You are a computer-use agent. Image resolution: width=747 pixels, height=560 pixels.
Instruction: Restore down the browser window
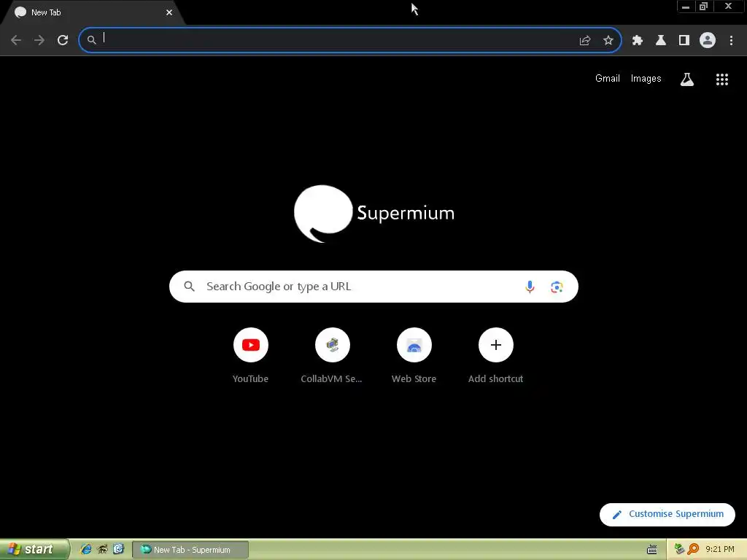click(704, 7)
